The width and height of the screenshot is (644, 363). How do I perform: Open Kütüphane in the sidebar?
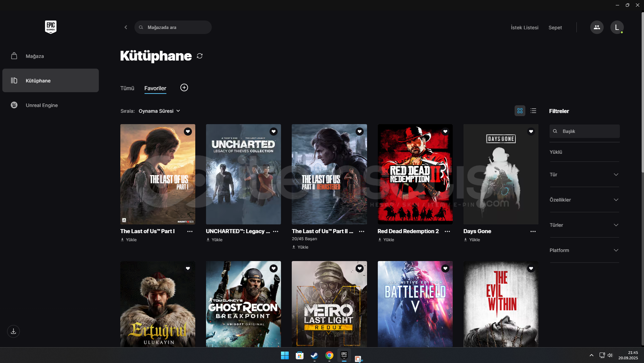50,80
